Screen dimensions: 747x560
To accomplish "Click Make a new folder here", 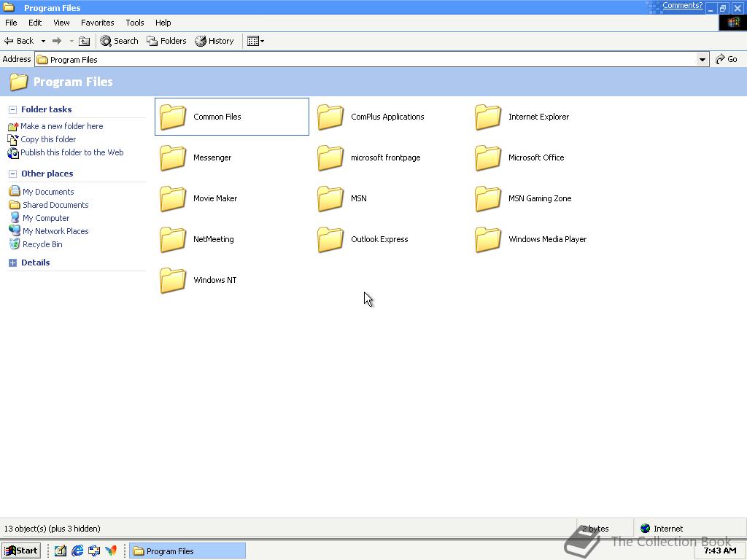I will coord(61,126).
